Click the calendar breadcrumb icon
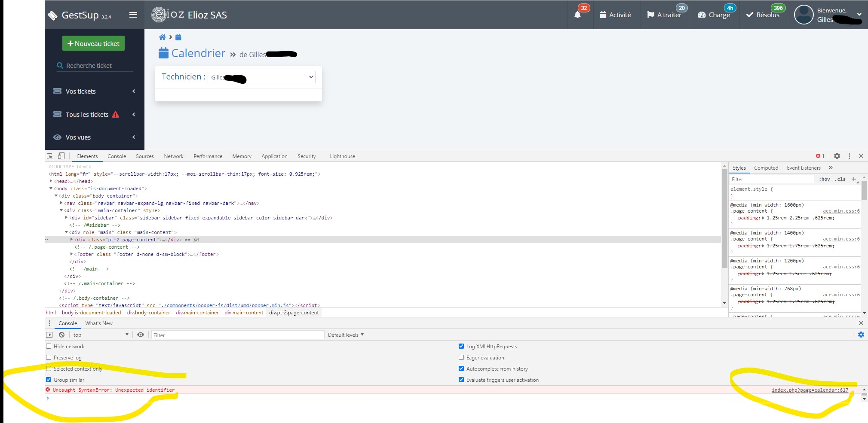 [x=178, y=37]
